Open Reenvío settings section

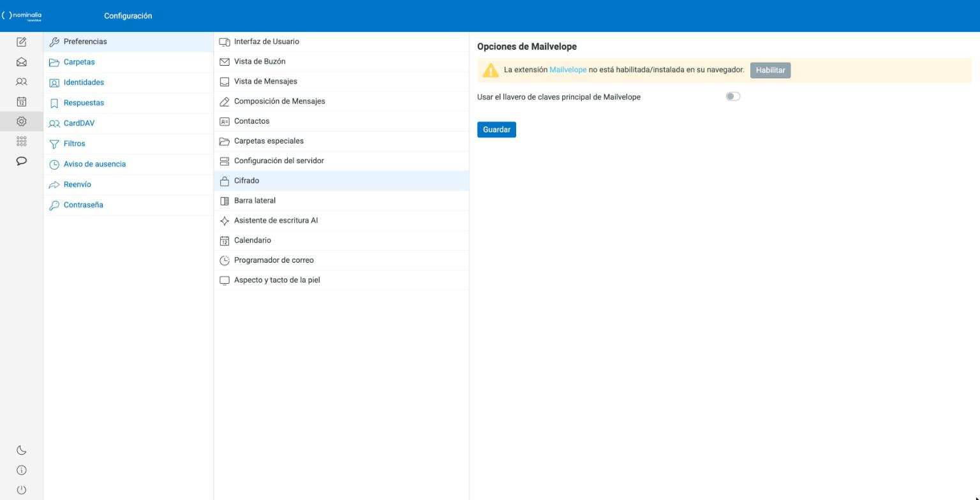(x=128, y=184)
